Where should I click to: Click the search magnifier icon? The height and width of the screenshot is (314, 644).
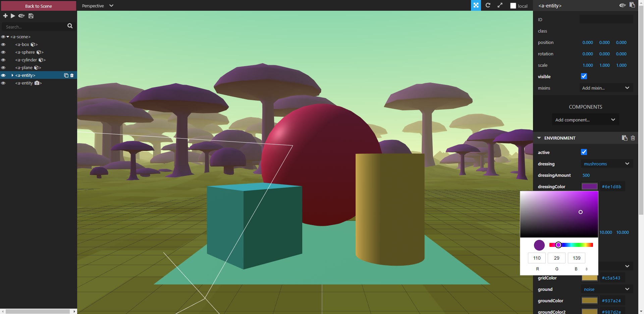click(x=70, y=26)
